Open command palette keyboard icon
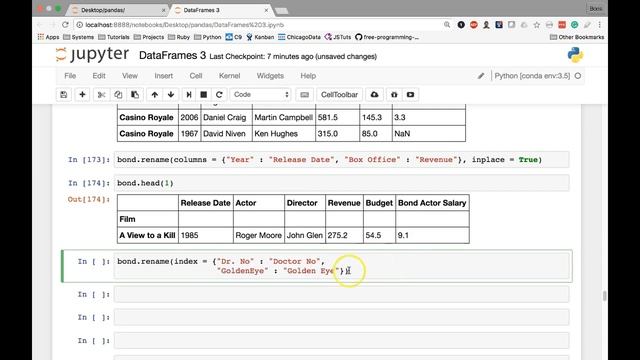640x360 pixels. pos(304,95)
